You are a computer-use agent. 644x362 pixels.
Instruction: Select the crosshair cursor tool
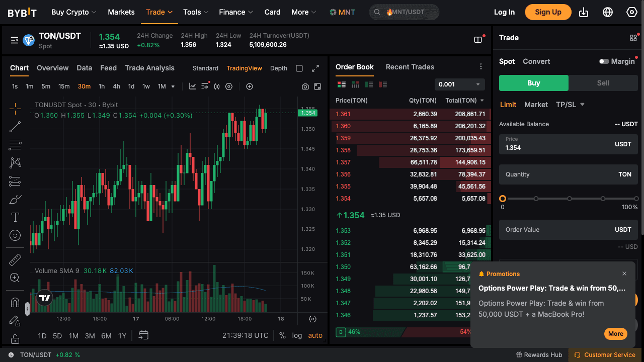pos(15,108)
